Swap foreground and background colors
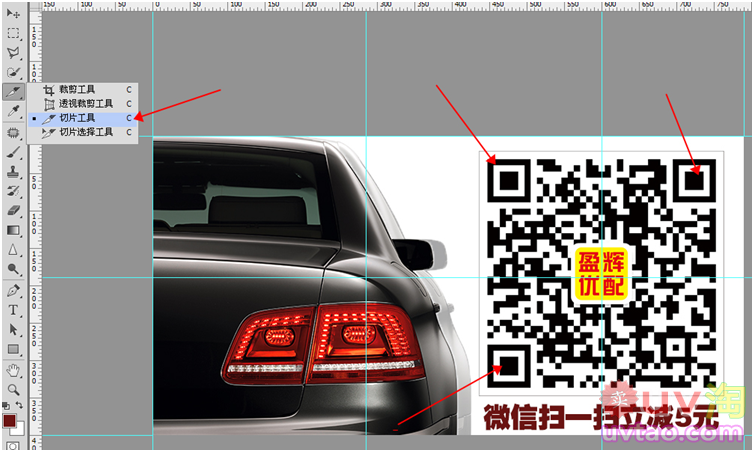 point(21,405)
